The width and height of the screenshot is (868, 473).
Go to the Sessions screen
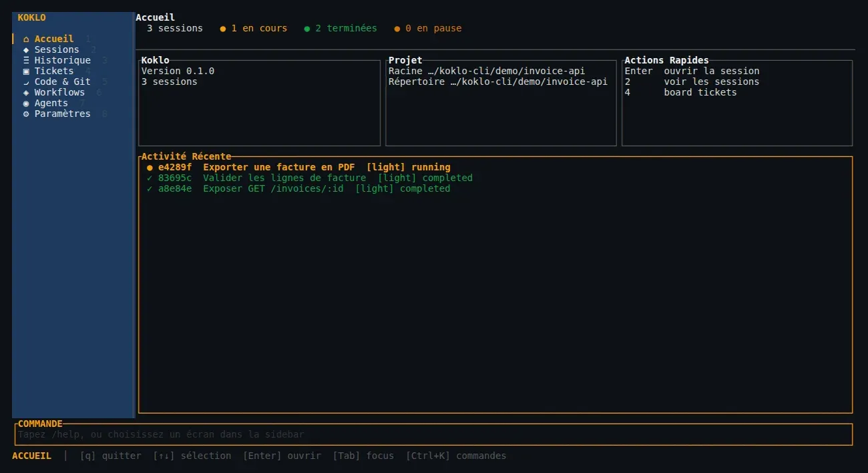73,50
